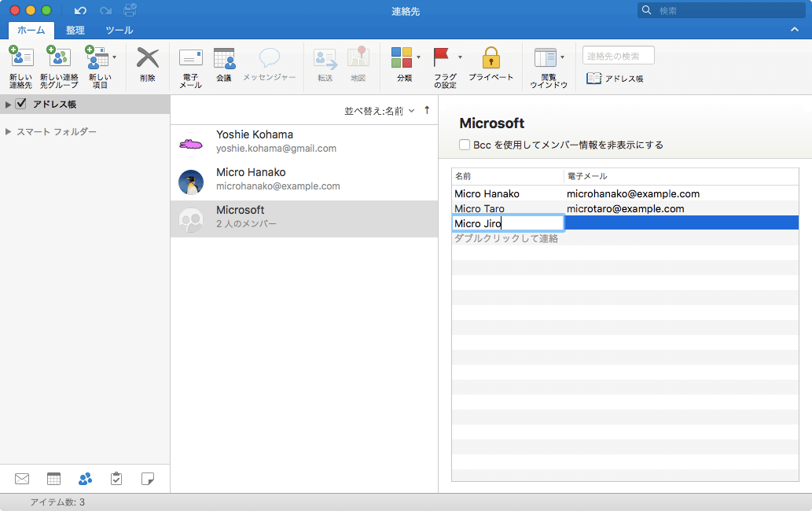Expand the Smart Folders (スマート フォルダー) triangle
The height and width of the screenshot is (511, 812).
(8, 131)
